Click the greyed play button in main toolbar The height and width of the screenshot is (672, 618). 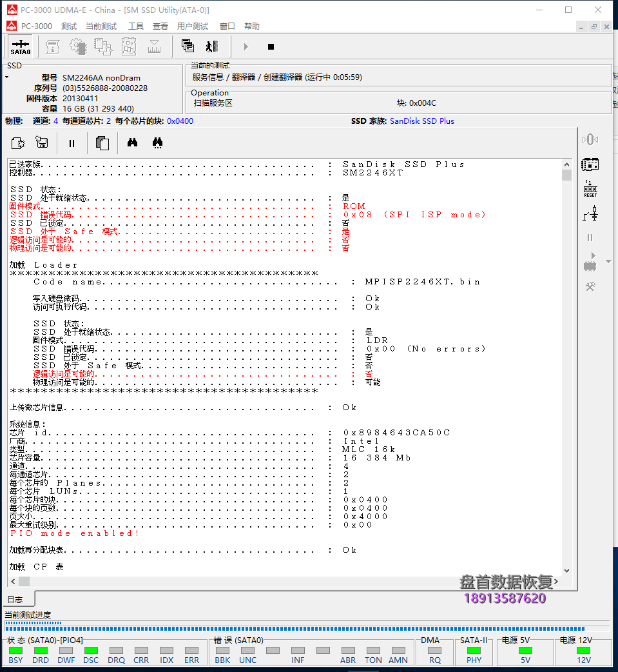click(246, 46)
